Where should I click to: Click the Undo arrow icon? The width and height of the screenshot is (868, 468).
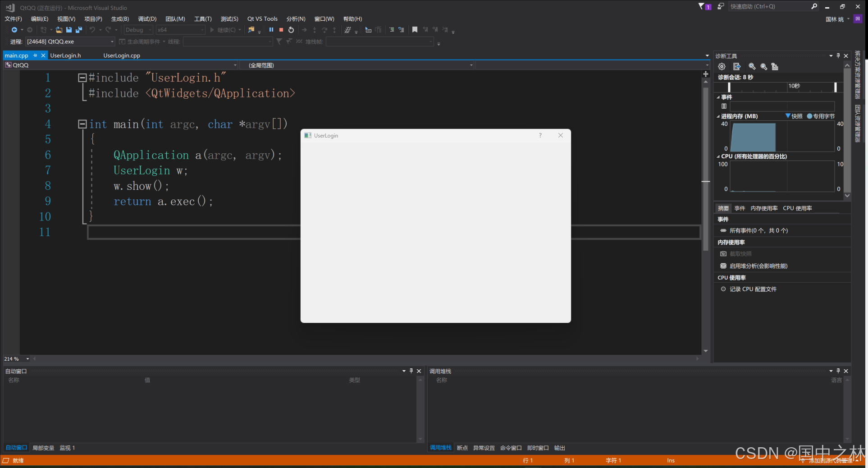tap(92, 30)
